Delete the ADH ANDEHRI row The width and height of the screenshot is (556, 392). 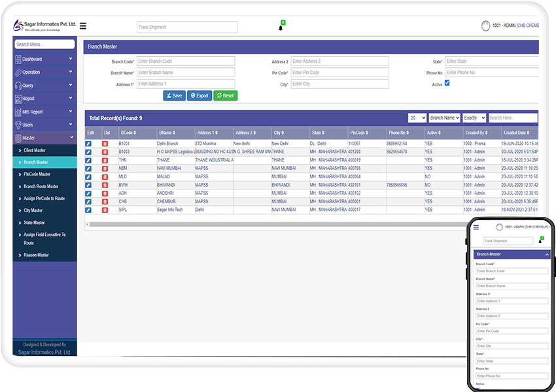coord(105,193)
